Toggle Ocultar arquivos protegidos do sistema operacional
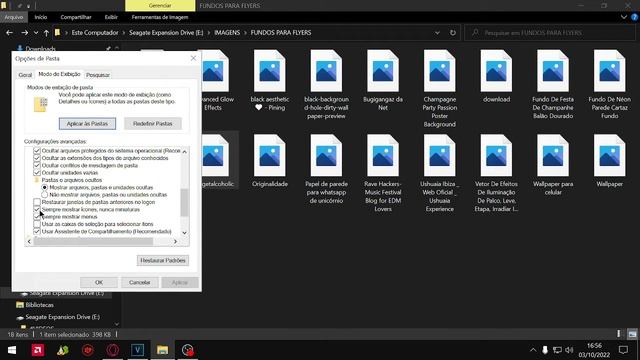The image size is (640, 360). tap(37, 151)
